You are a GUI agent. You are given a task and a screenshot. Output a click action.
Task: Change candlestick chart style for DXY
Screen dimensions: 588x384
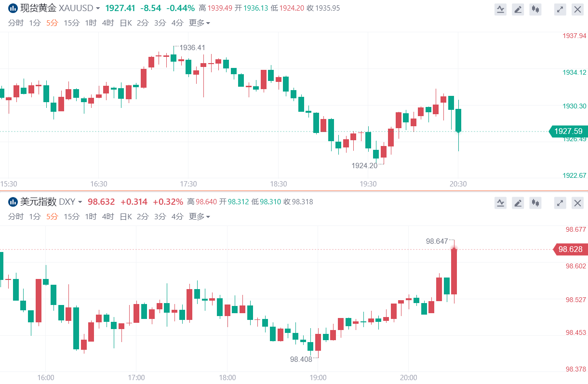click(535, 203)
